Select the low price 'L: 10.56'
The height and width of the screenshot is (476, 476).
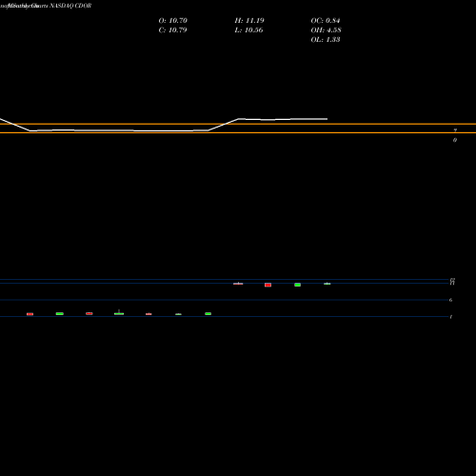[248, 30]
